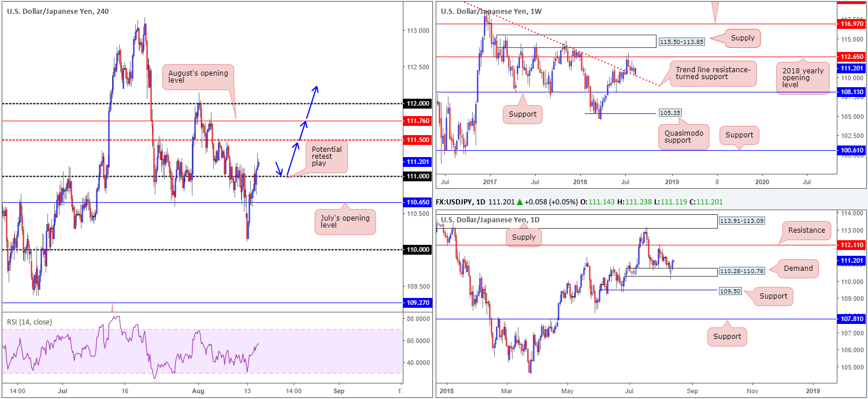
Task: Select the 'Supply' callout on the daily chart
Action: (525, 237)
